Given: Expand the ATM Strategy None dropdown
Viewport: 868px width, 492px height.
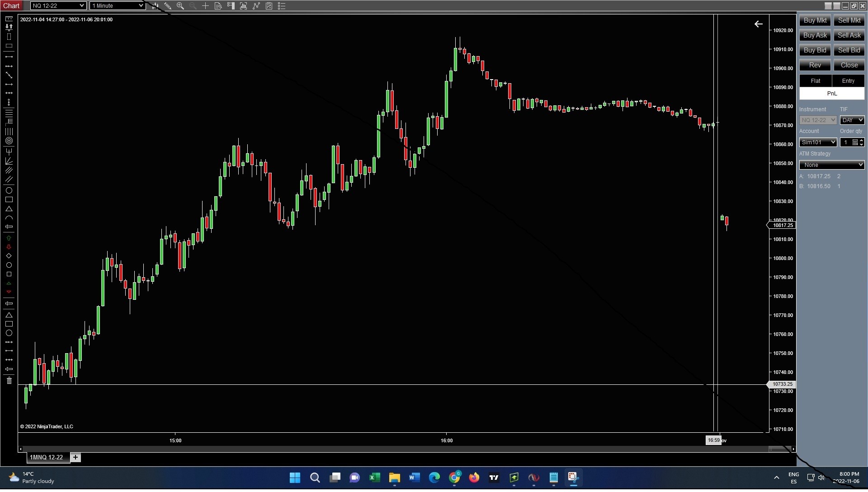Looking at the screenshot, I should tap(831, 165).
